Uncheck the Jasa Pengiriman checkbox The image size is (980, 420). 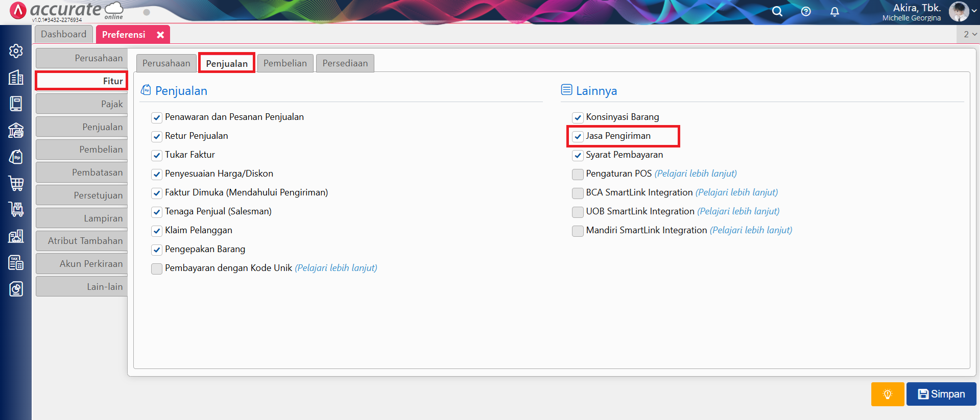[578, 137]
